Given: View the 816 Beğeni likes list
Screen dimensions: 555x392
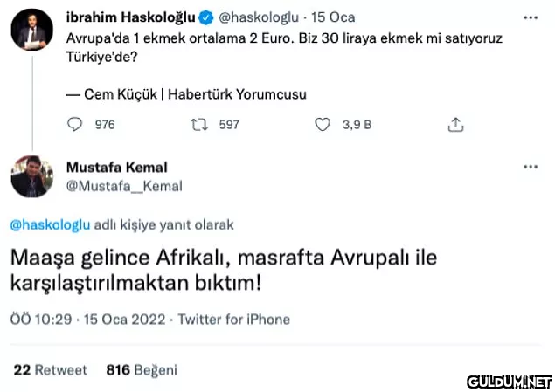Looking at the screenshot, I should 141,370.
